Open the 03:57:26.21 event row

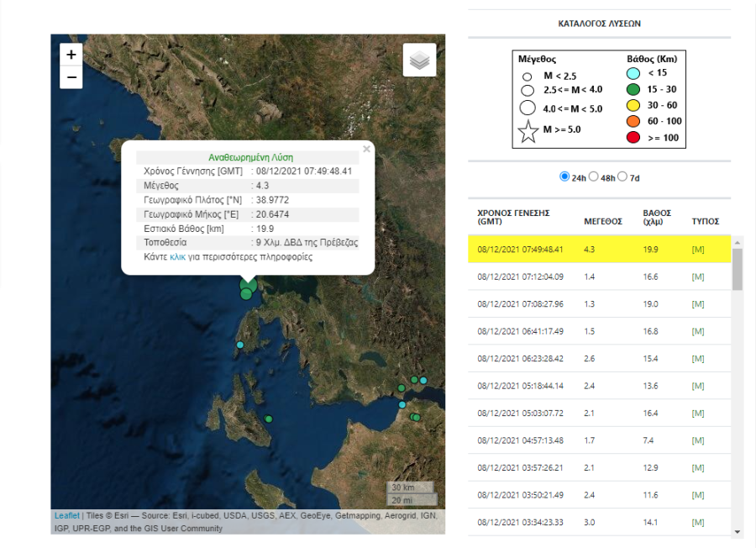(x=599, y=468)
